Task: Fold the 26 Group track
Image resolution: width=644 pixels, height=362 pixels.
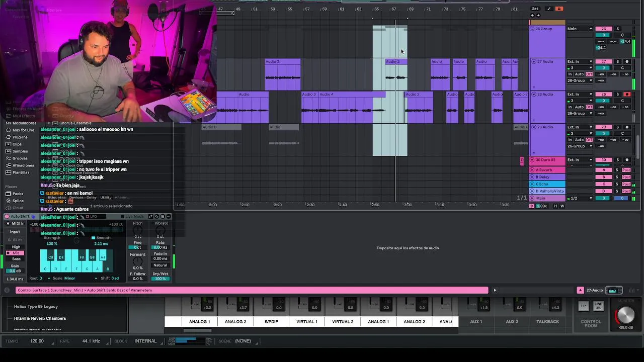Action: (532, 29)
